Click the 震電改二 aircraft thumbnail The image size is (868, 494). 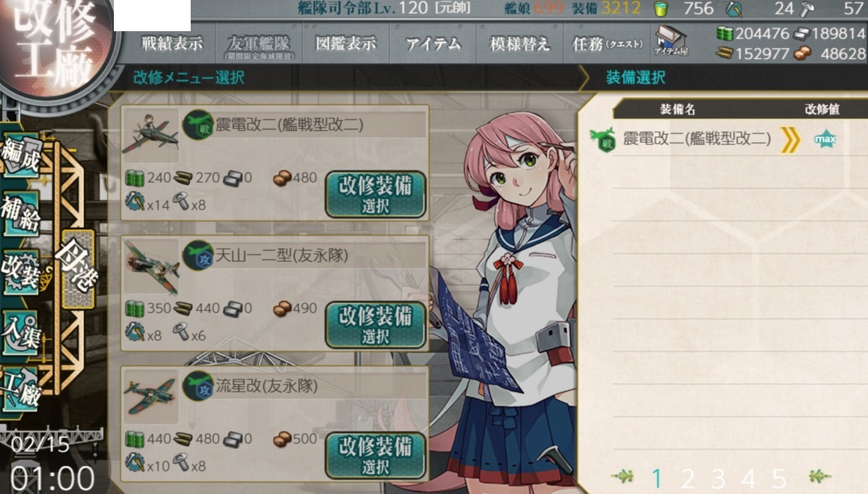[x=151, y=135]
